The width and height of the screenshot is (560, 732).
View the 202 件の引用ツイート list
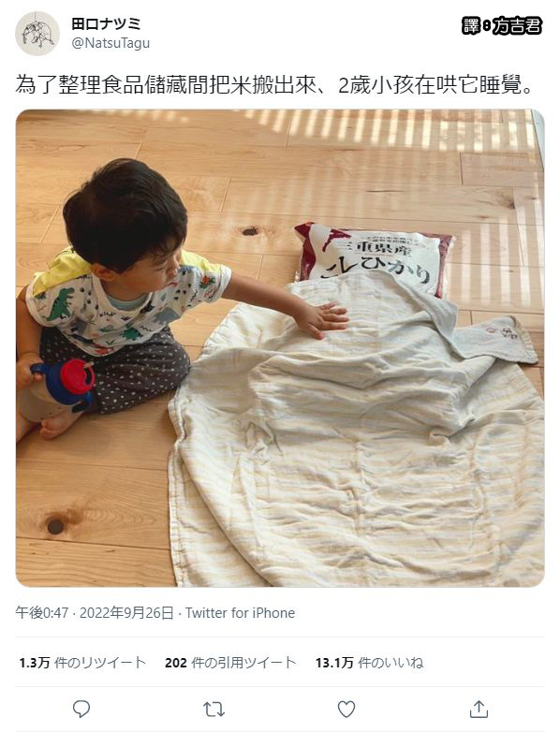click(230, 663)
